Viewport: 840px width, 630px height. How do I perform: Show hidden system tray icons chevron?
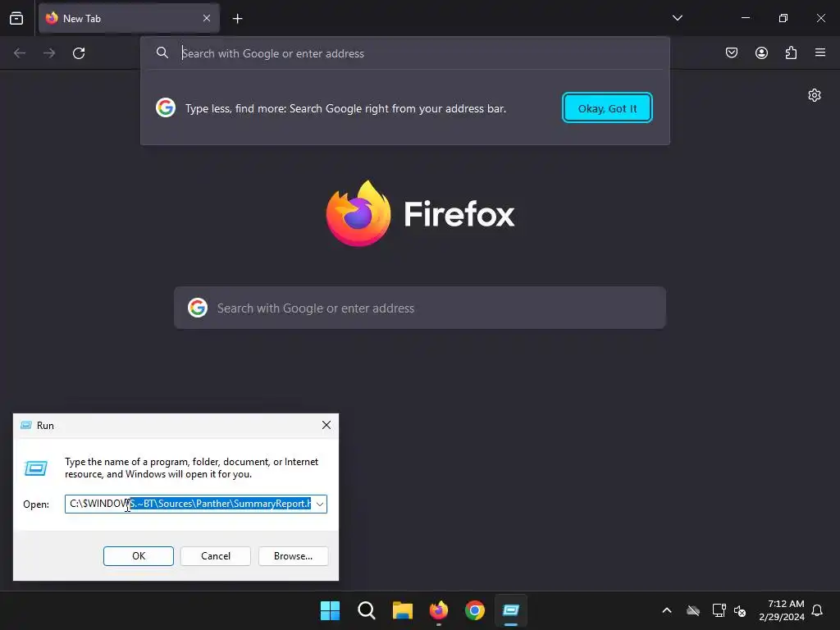pos(667,610)
